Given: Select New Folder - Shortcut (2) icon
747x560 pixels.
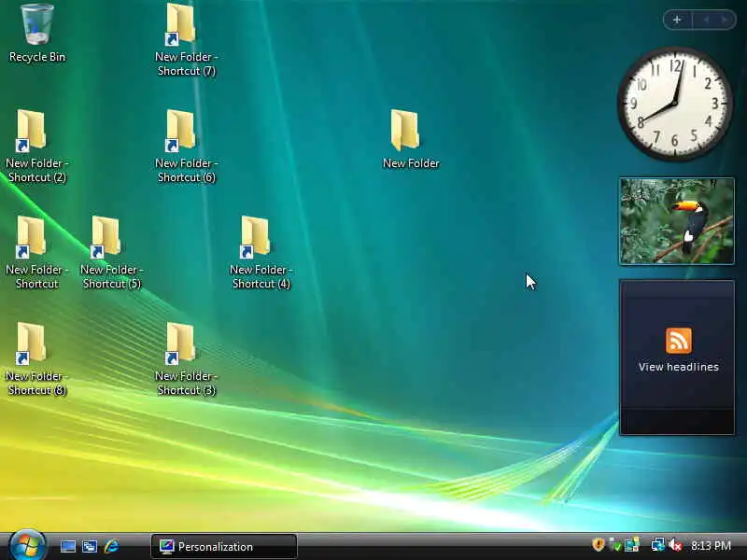Looking at the screenshot, I should click(37, 146).
